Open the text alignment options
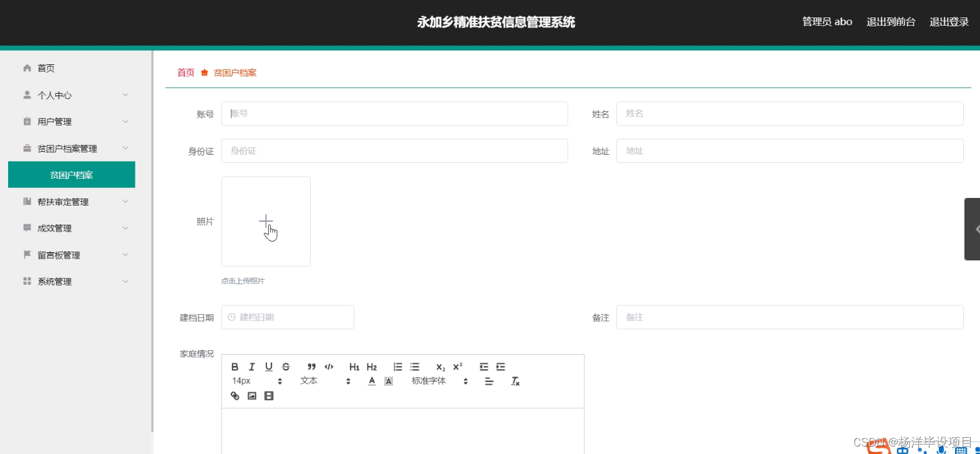Screen dimensions: 980x454 click(489, 381)
